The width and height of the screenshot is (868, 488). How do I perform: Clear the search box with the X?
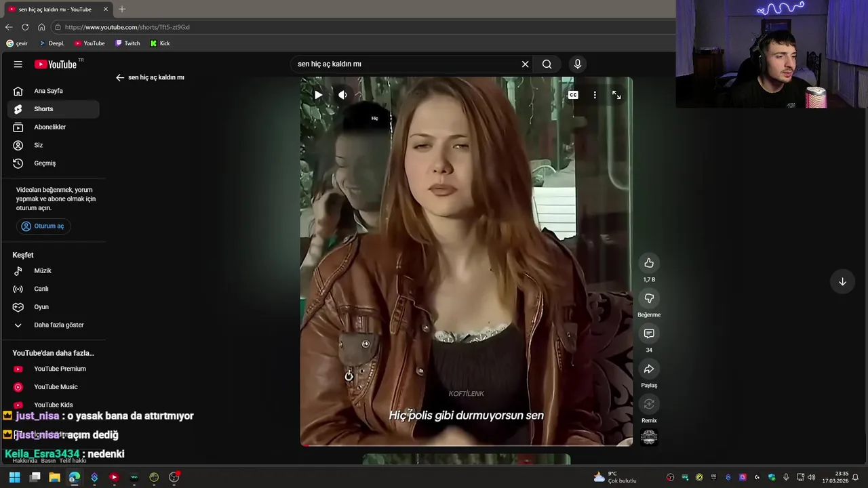[x=525, y=64]
